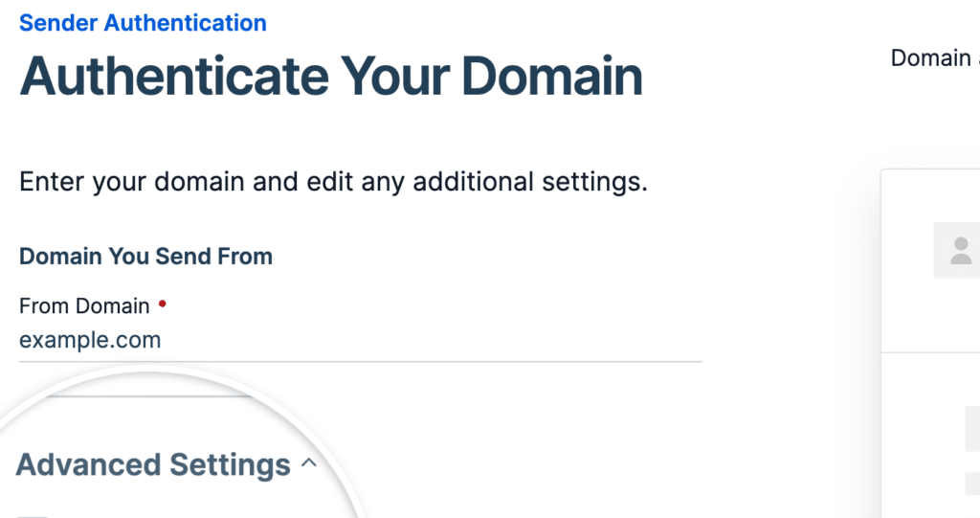
Task: Click the word Authentication in the blue breadcrumb
Action: [185, 23]
